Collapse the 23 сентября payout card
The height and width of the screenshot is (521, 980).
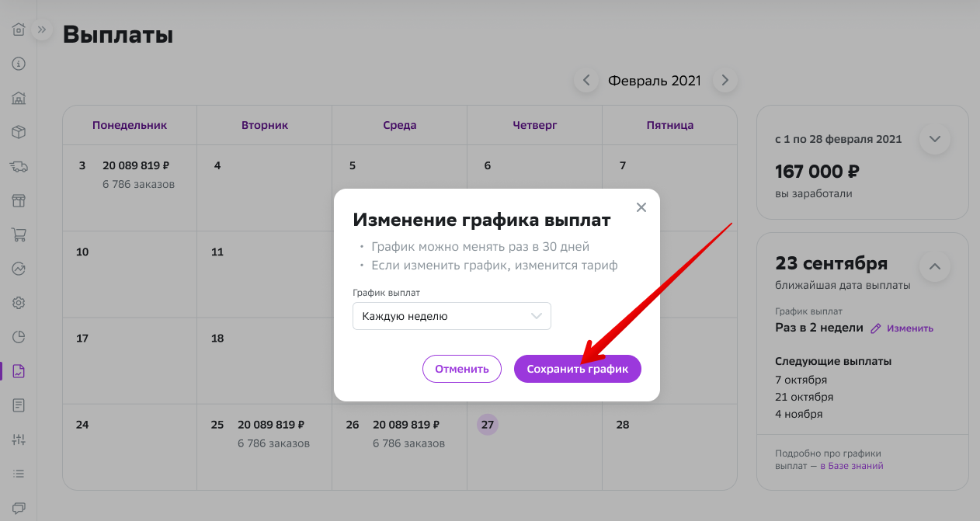[934, 266]
